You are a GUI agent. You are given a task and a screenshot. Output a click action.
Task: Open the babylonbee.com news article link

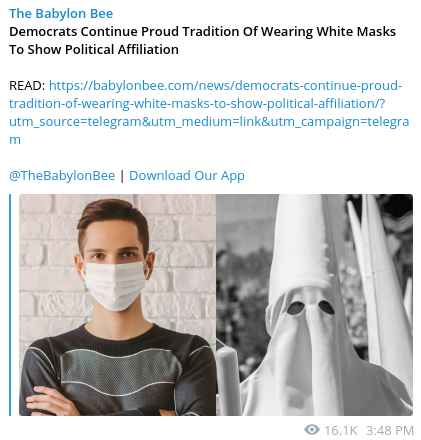tap(209, 112)
